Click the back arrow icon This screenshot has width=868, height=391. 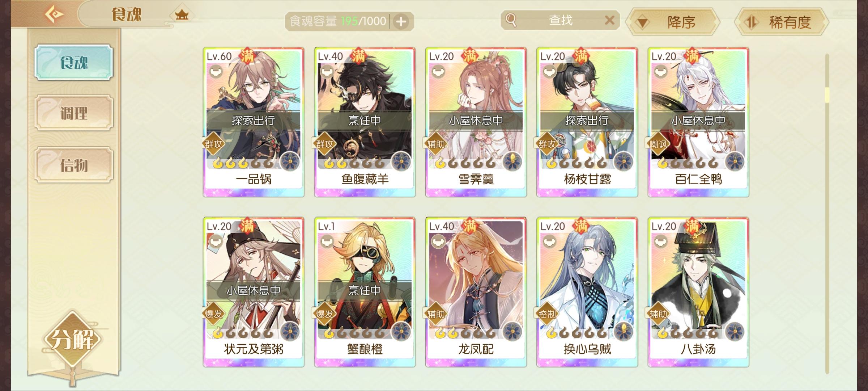(54, 14)
